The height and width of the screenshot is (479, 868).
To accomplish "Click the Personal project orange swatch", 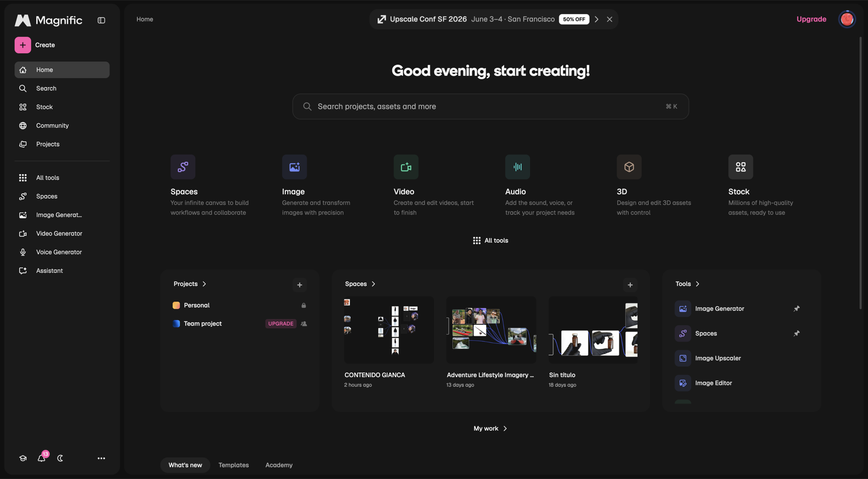I will pyautogui.click(x=176, y=305).
